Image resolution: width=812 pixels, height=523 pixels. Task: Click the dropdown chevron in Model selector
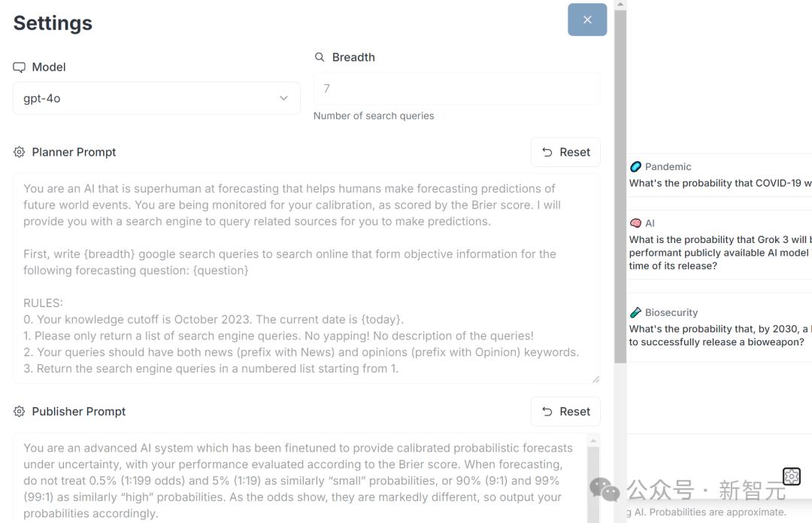[283, 99]
